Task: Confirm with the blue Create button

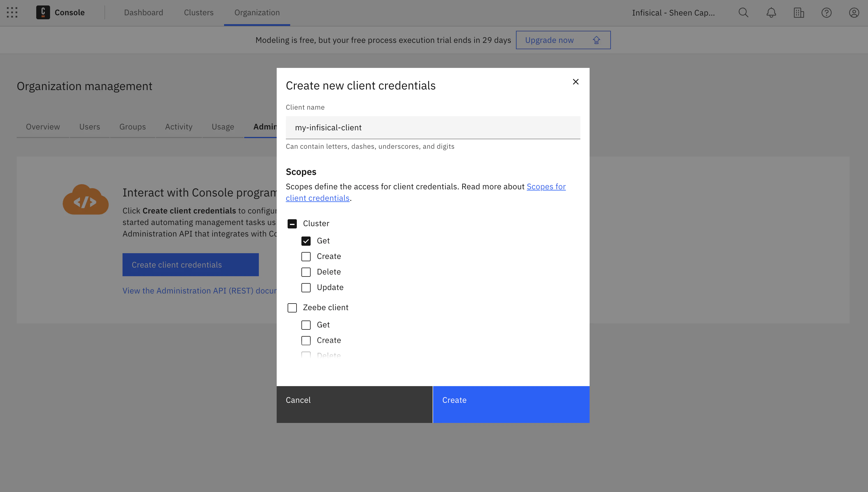Action: pyautogui.click(x=511, y=405)
